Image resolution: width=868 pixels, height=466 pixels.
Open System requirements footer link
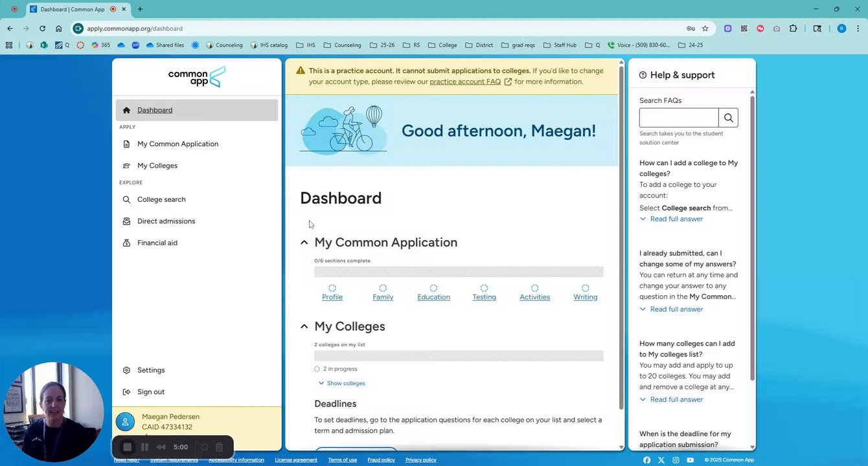coord(174,460)
